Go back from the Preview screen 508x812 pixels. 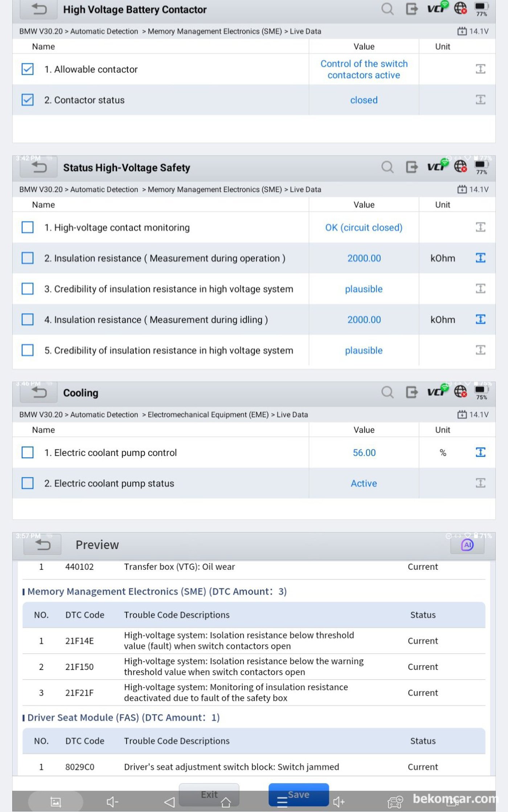tap(43, 544)
